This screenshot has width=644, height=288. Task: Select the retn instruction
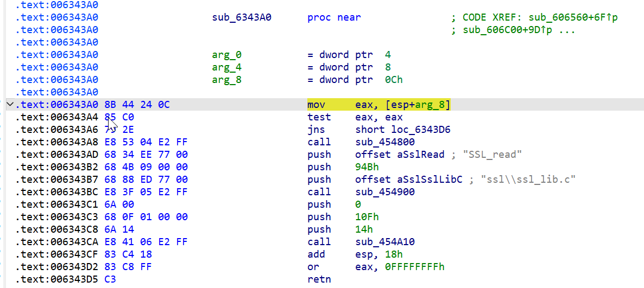(319, 279)
